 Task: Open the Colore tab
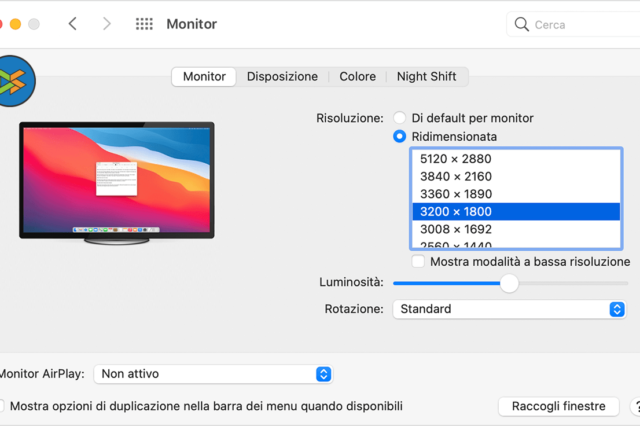point(357,77)
